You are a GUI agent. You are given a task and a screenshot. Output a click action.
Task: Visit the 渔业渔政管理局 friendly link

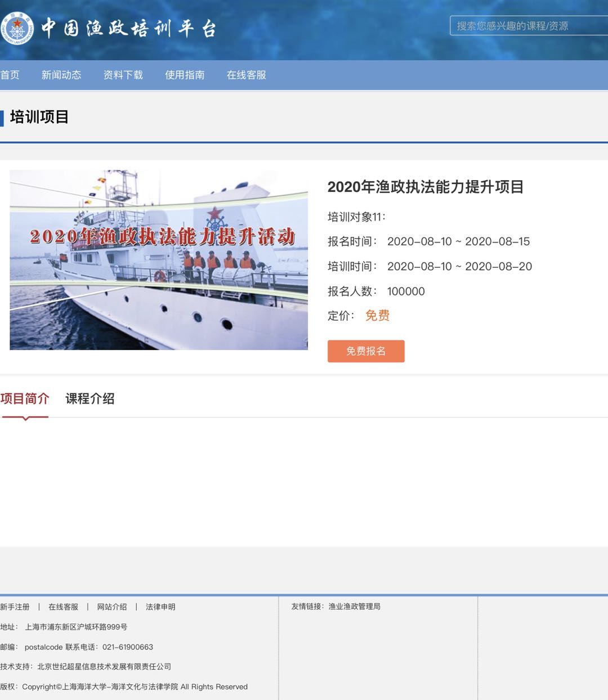355,606
